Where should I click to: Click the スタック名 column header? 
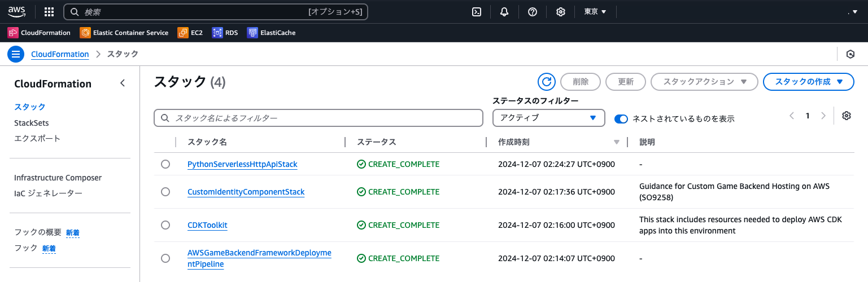point(207,142)
